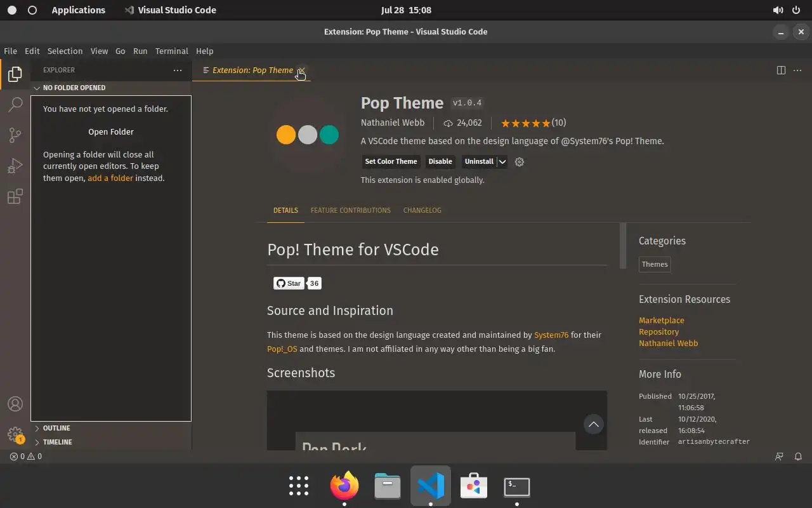812x508 pixels.
Task: Open the extension manage gear icon
Action: pos(520,162)
